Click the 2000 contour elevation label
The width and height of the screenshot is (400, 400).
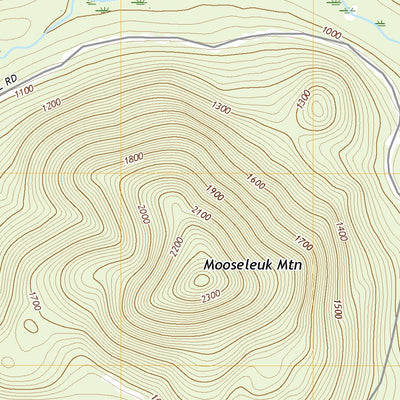pyautogui.click(x=144, y=214)
